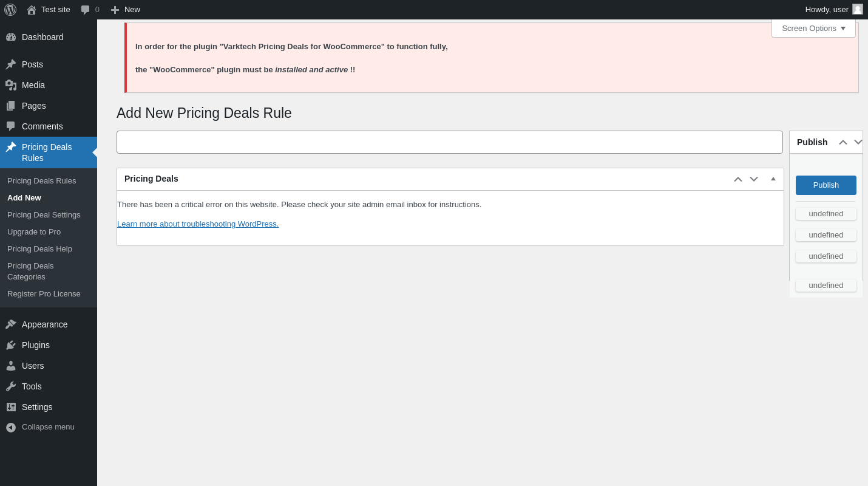Click the second undefined button
The height and width of the screenshot is (486, 868).
(826, 235)
